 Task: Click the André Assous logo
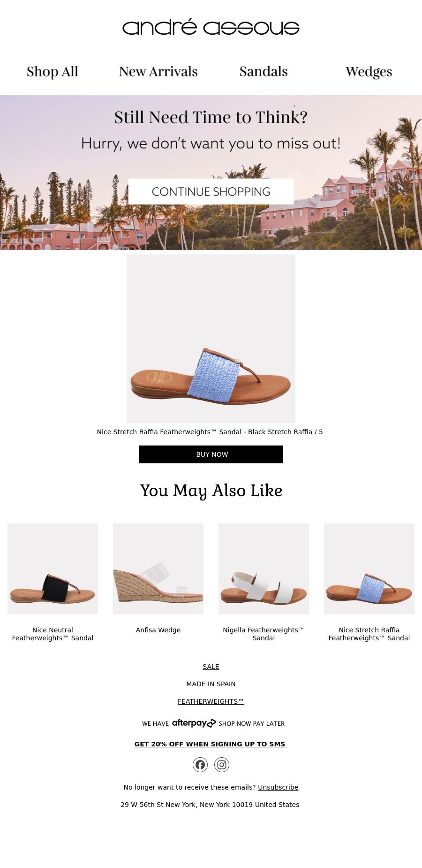(211, 27)
